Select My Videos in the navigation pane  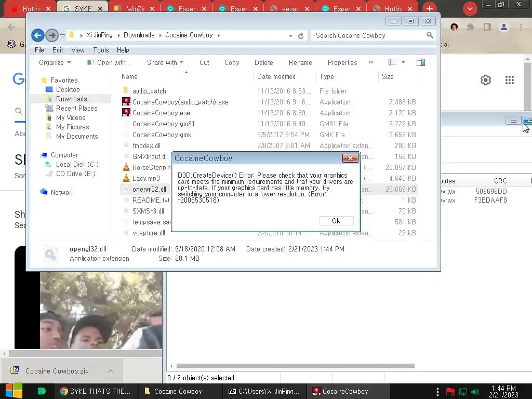tap(71, 117)
